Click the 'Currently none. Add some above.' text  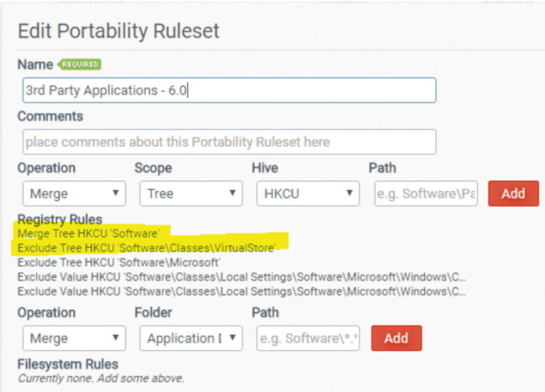101,379
